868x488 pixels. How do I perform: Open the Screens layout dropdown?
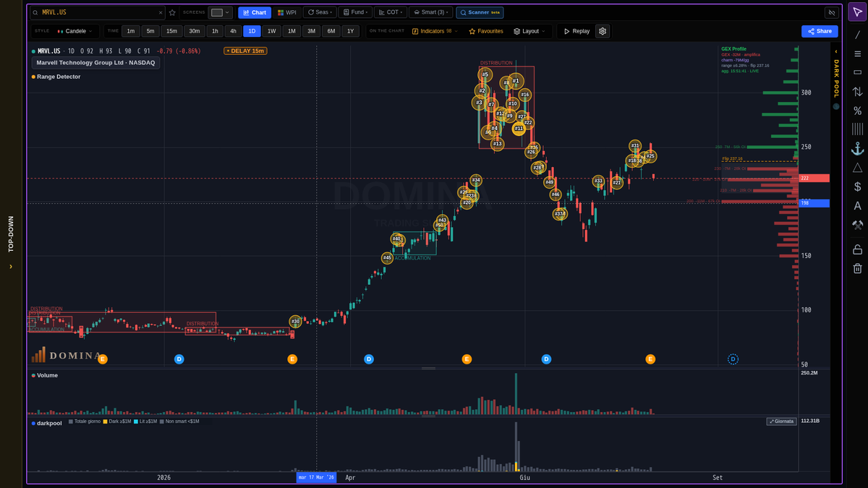coord(221,12)
